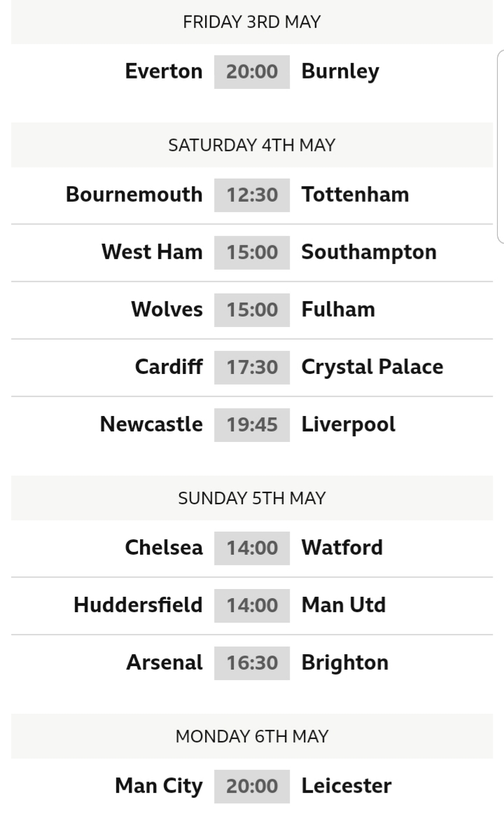Select the Sunday 5th May header
Image resolution: width=504 pixels, height=823 pixels.
coord(252,498)
